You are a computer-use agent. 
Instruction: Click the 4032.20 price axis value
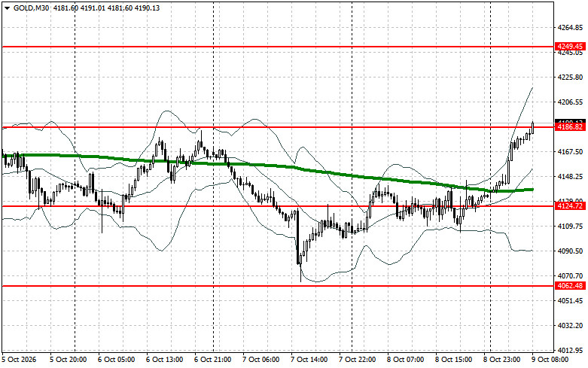[571, 325]
